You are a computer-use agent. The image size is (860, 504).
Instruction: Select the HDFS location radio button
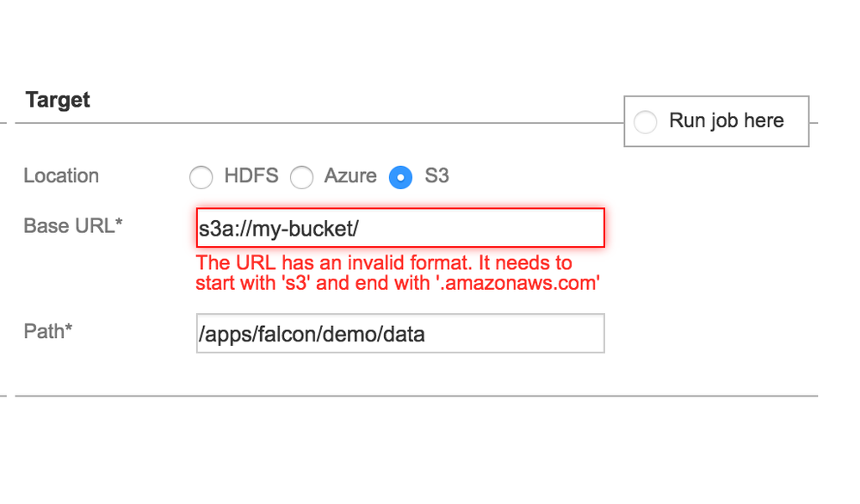point(201,177)
